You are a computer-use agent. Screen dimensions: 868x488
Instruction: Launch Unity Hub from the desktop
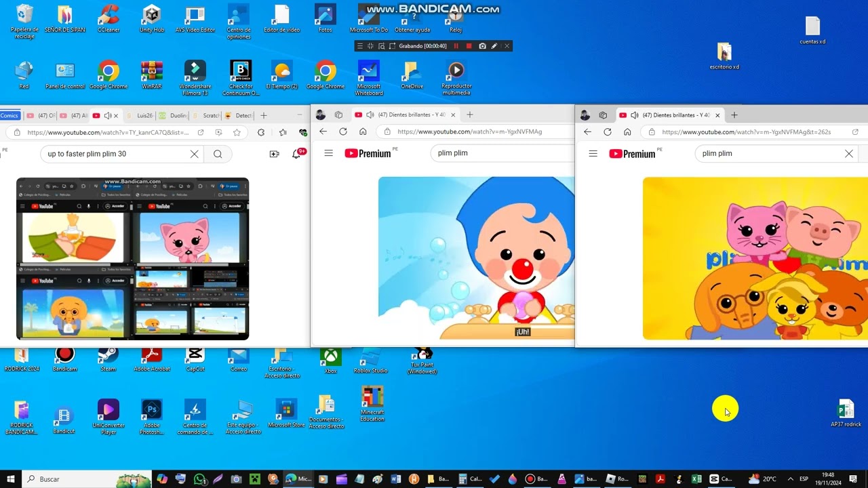152,19
